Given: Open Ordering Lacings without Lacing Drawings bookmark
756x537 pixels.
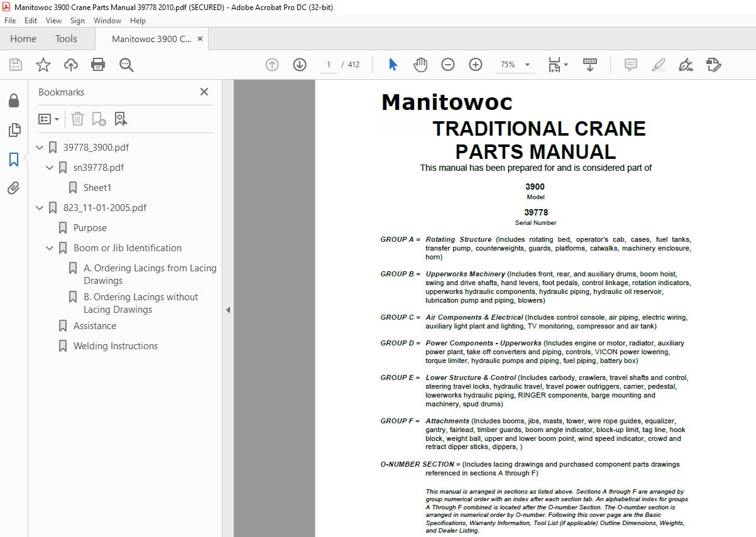Looking at the screenshot, I should point(141,303).
